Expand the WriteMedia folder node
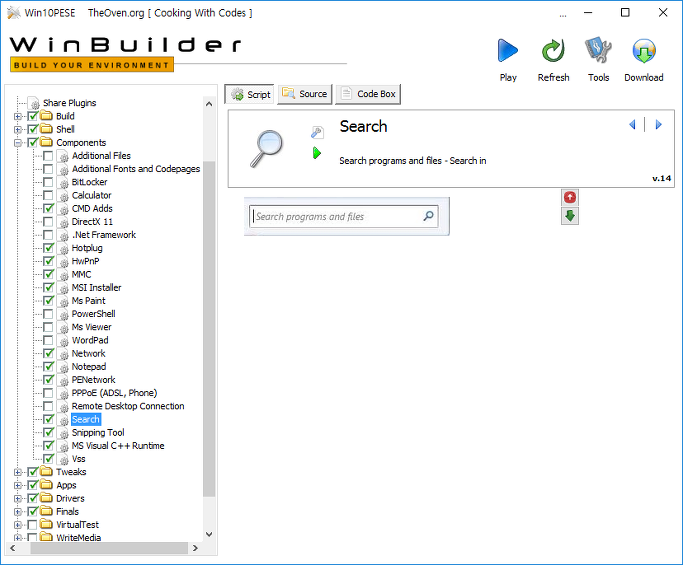 [18, 538]
